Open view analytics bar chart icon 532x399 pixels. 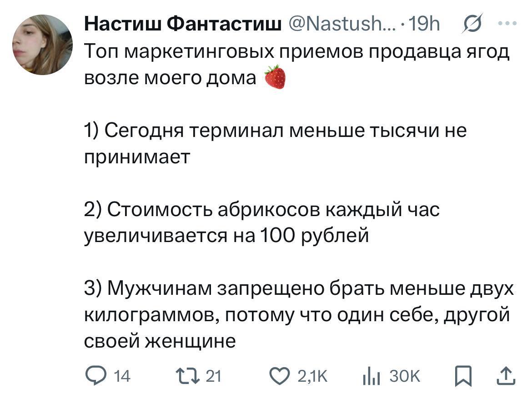pos(370,376)
